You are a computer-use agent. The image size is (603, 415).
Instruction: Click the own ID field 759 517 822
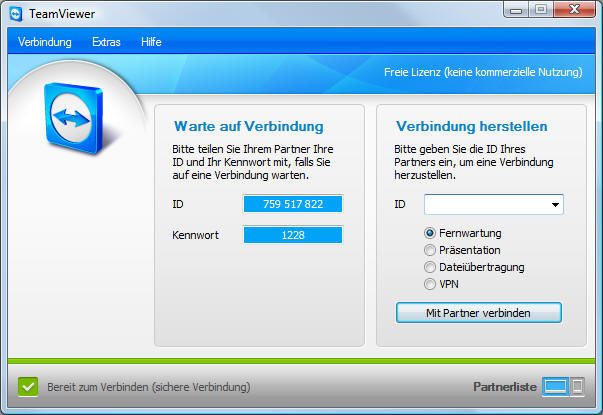pos(293,204)
